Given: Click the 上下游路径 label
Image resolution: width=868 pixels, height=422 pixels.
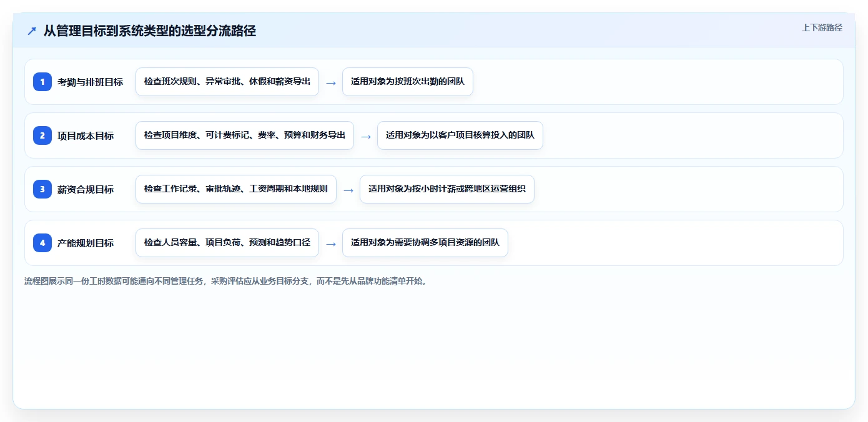Looking at the screenshot, I should point(822,27).
